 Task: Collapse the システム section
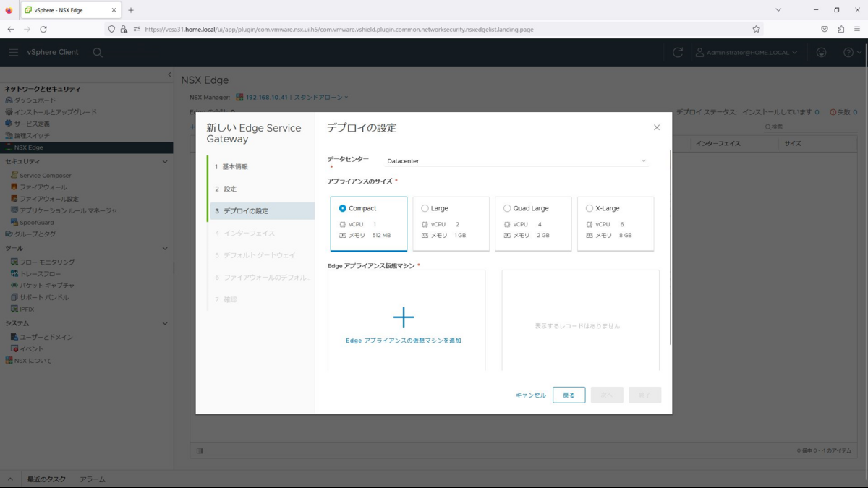pyautogui.click(x=165, y=324)
